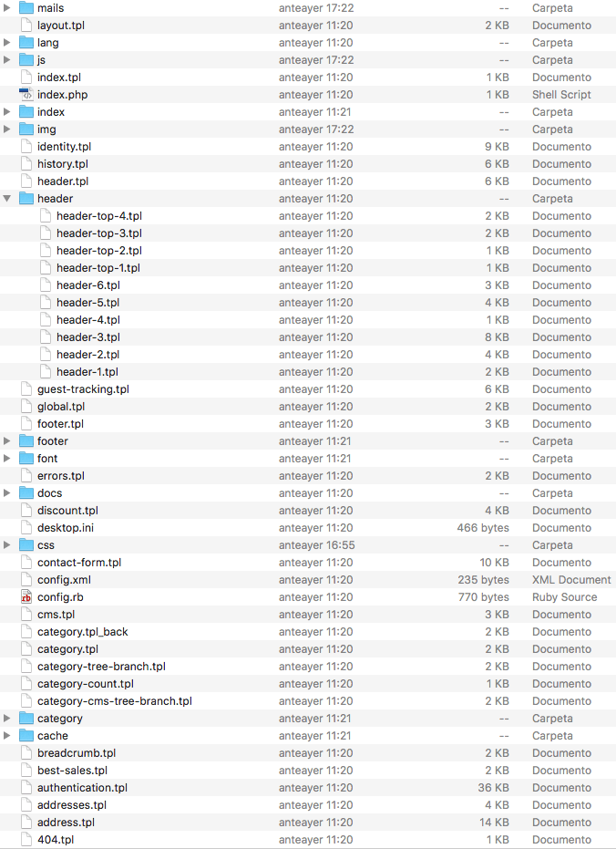616x849 pixels.
Task: Click the header-1.tpl file icon
Action: click(x=46, y=372)
